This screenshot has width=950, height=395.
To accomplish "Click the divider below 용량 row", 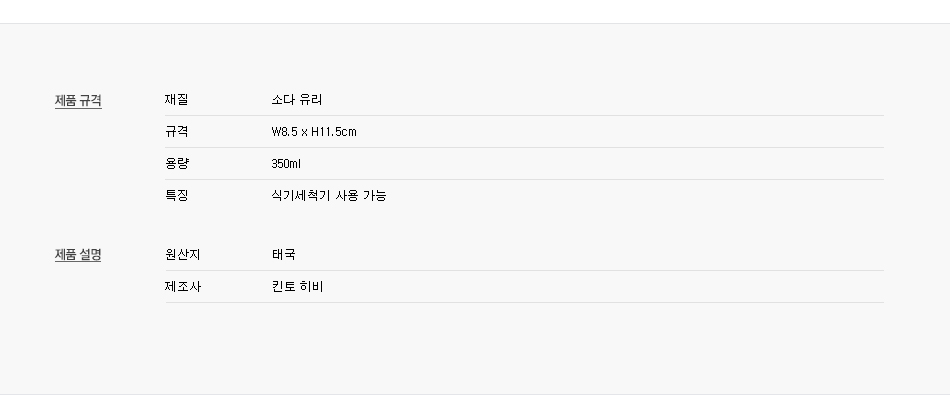I will coord(525,179).
